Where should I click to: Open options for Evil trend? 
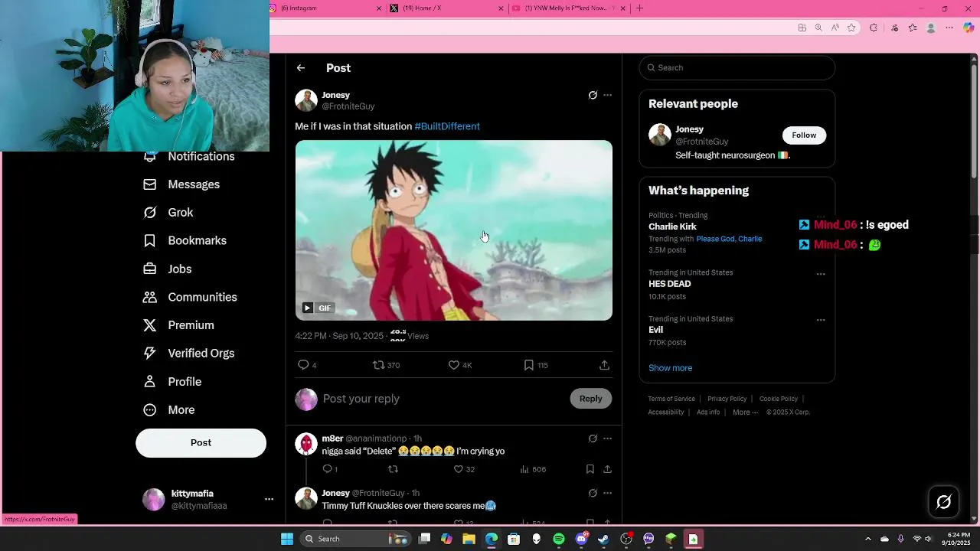pos(821,320)
